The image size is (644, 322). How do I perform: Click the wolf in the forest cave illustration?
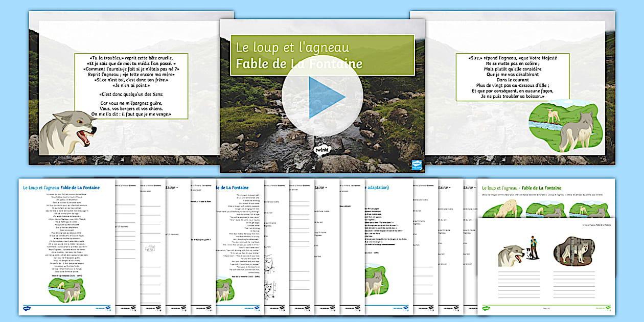(x=576, y=251)
